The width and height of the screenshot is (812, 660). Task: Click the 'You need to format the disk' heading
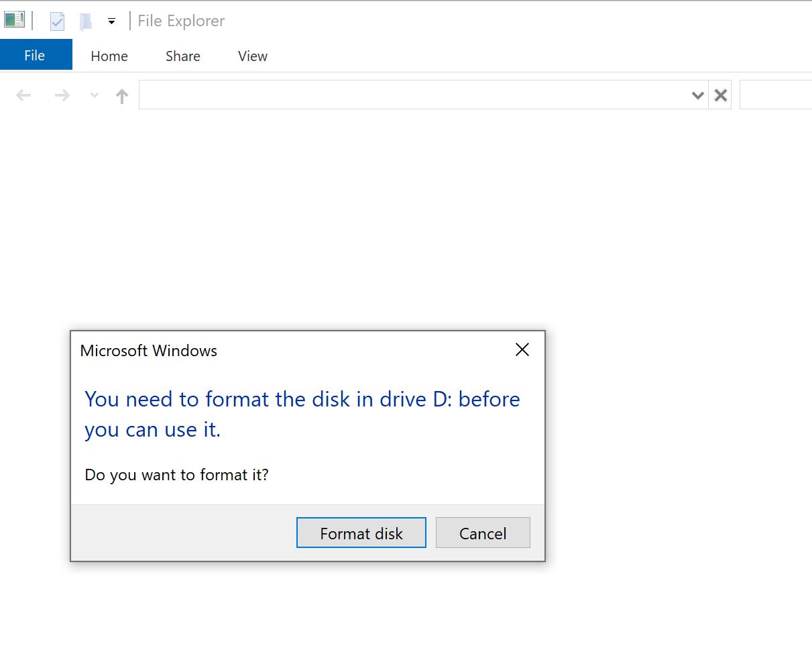point(302,414)
